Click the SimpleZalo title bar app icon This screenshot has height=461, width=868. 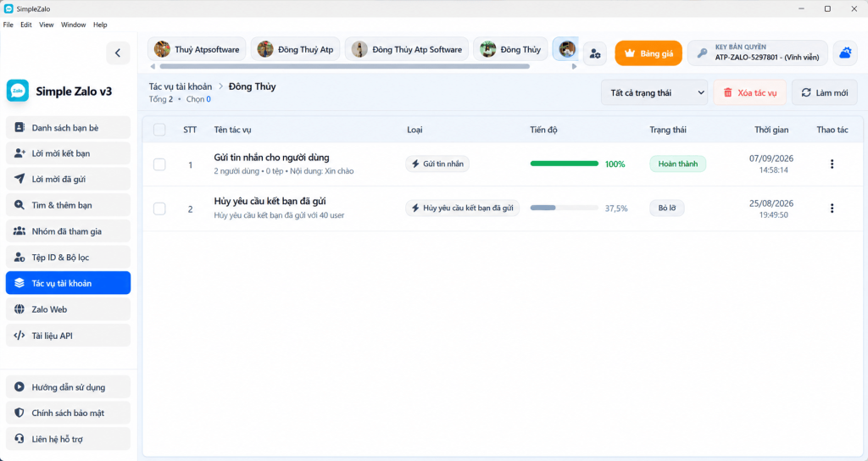pyautogui.click(x=8, y=8)
